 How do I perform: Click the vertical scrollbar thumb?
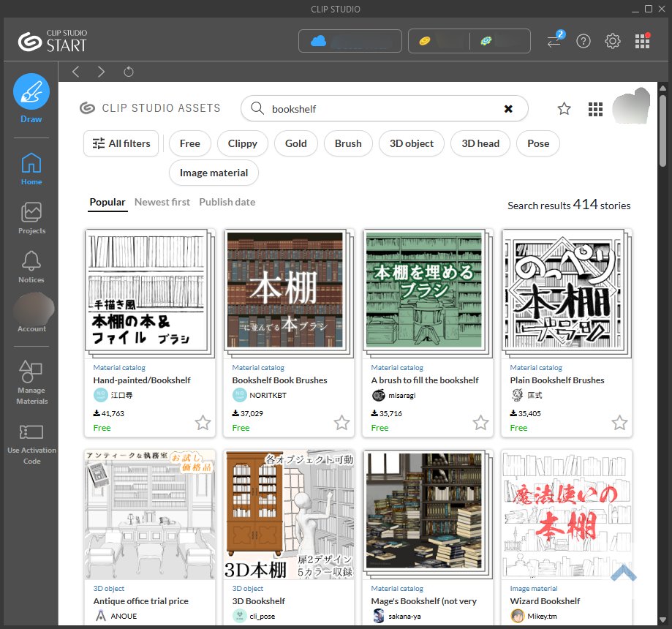click(662, 130)
